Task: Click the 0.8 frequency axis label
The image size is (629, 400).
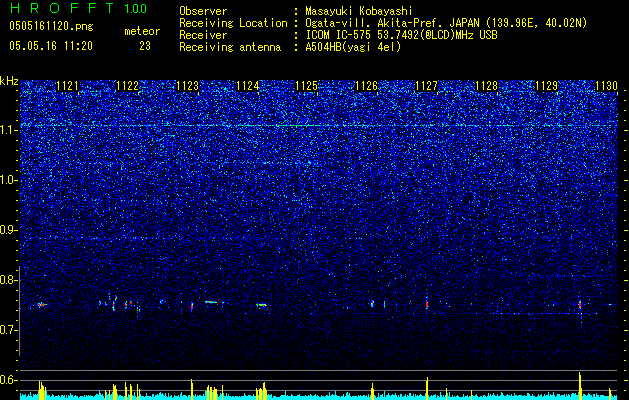Action: pyautogui.click(x=9, y=280)
